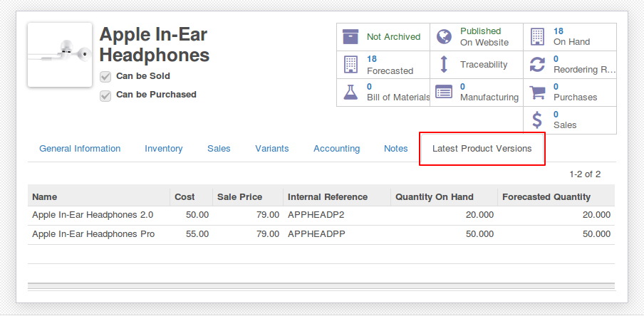Click the Traceability up-down arrow icon

444,65
